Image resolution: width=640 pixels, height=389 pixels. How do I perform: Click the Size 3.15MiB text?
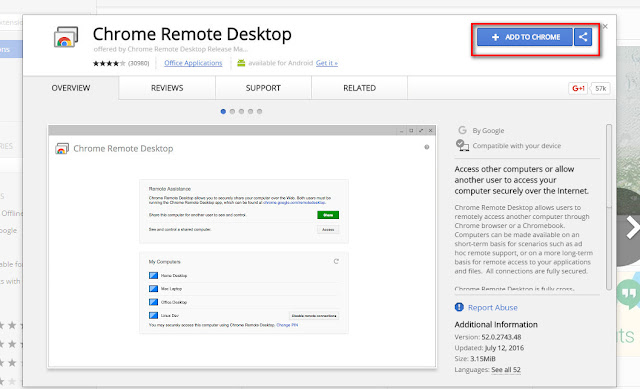[475, 359]
